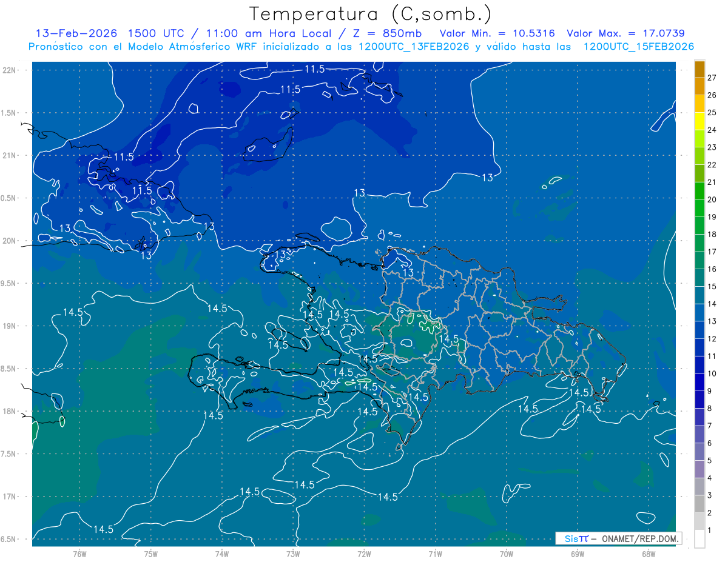Click the '72W' longitude axis label
This screenshot has height=562, width=728.
pos(364,554)
